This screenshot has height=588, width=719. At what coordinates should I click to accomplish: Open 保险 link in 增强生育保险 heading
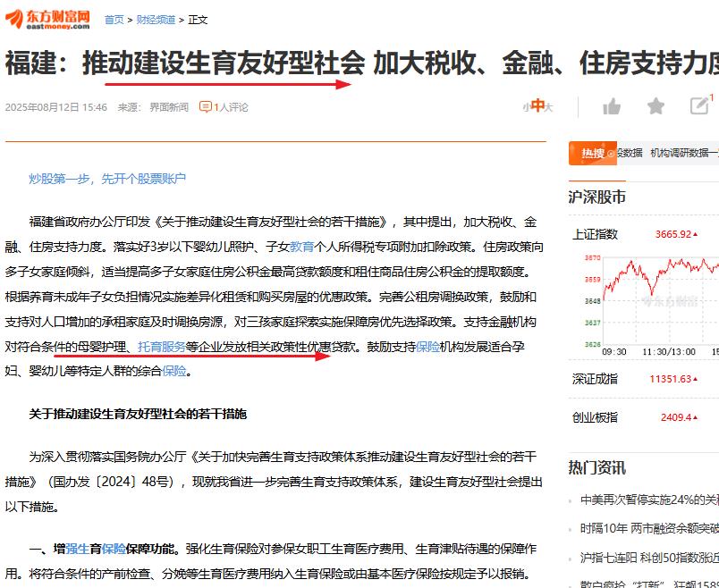114,549
